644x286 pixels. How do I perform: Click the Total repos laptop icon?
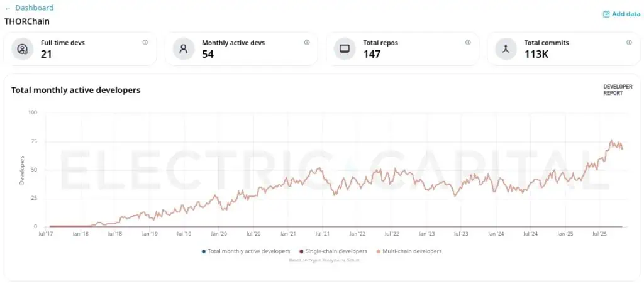[345, 48]
